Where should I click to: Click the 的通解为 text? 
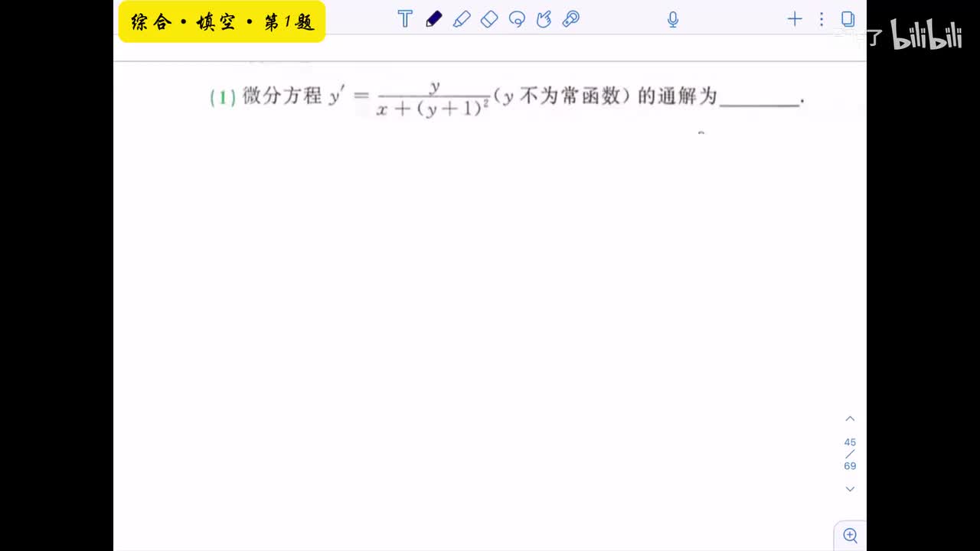(678, 96)
